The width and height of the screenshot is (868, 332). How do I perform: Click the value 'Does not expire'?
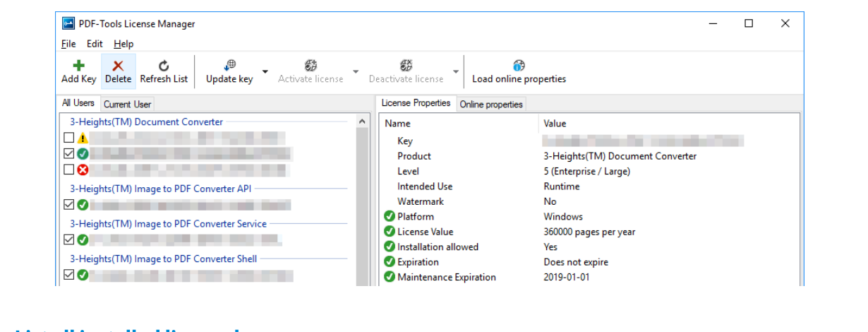click(x=576, y=262)
